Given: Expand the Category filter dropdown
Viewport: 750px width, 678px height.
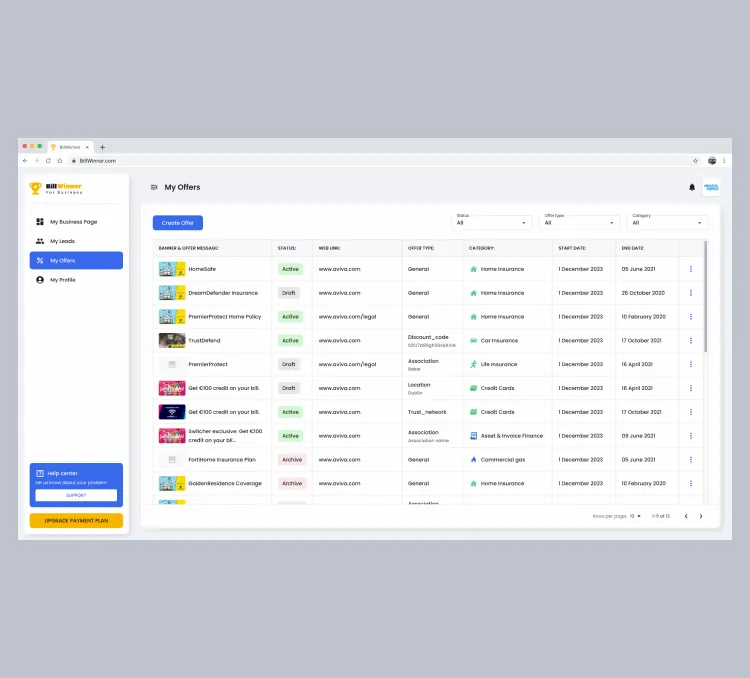Looking at the screenshot, I should 667,222.
